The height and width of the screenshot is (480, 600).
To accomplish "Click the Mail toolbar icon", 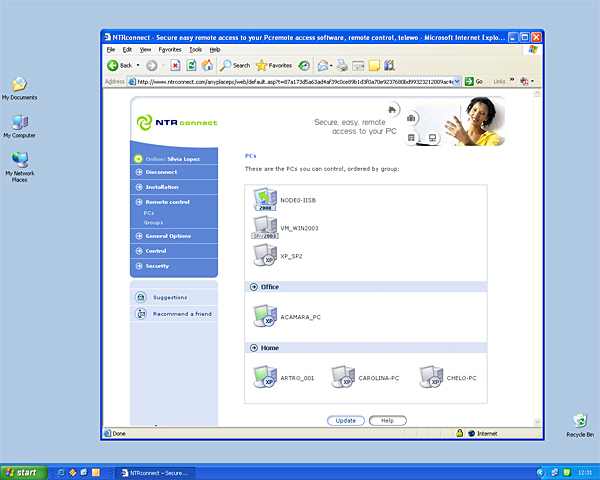I will coord(323,66).
